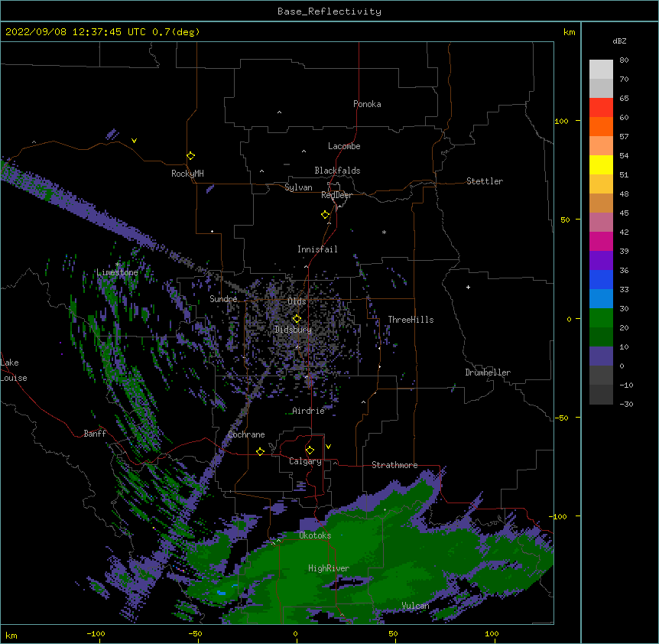Click the magenta 42 dBZ legend swatch
Image resolution: width=659 pixels, height=644 pixels.
[x=601, y=241]
